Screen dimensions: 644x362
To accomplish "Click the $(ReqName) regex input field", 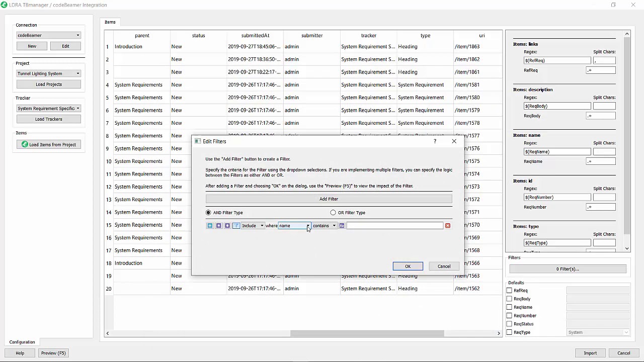I will [x=557, y=152].
